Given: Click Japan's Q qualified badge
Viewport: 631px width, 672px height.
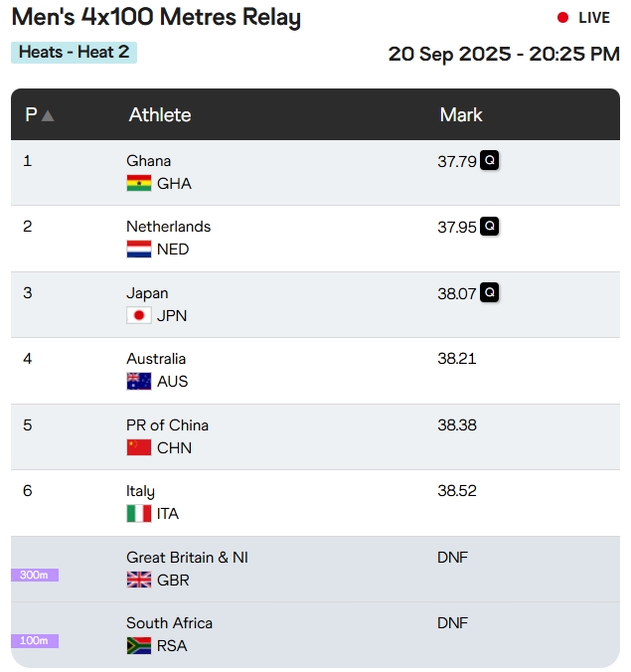Looking at the screenshot, I should point(489,292).
